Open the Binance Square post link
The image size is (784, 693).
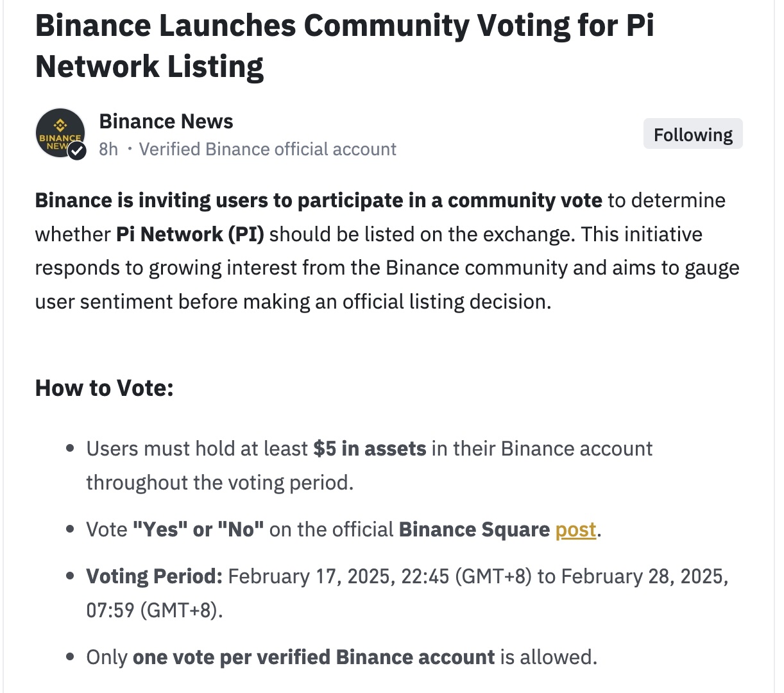tap(575, 529)
